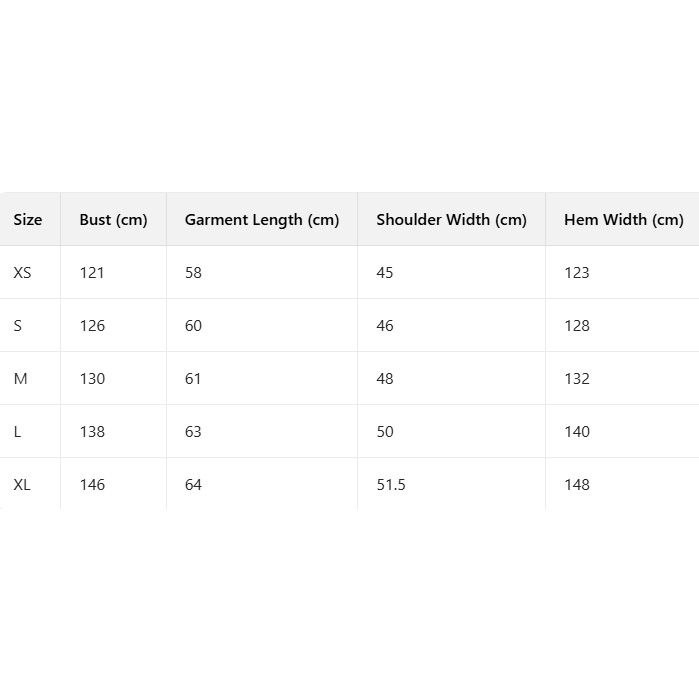Select the M bust value 130
The height and width of the screenshot is (699, 699).
tap(92, 379)
